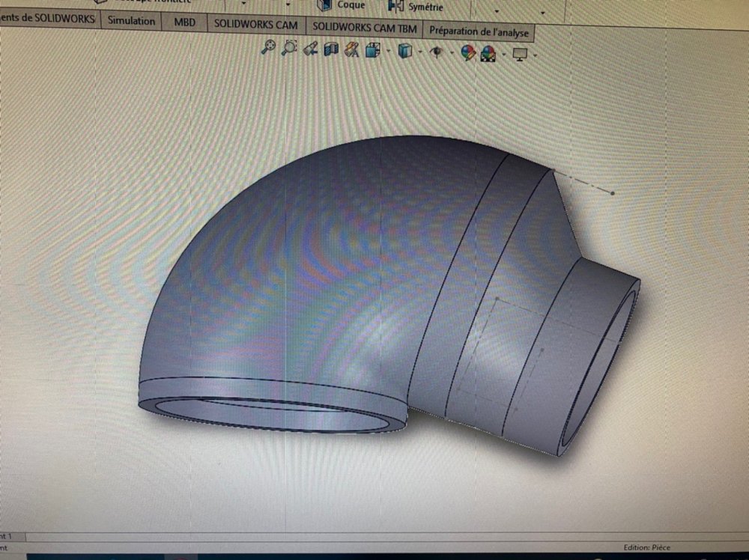Image resolution: width=749 pixels, height=560 pixels.
Task: Click the Apply Scene icon
Action: click(488, 53)
